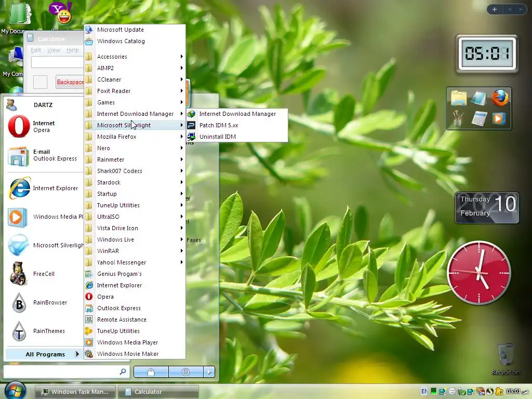Open folder icon in desktop launcher widget
The image size is (532, 399).
point(458,98)
